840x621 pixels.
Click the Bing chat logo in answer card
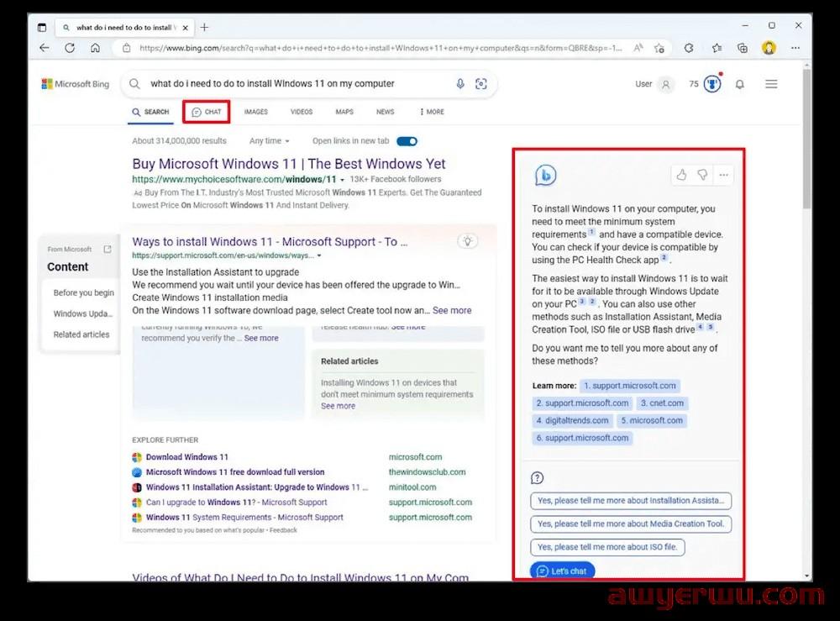pyautogui.click(x=545, y=175)
